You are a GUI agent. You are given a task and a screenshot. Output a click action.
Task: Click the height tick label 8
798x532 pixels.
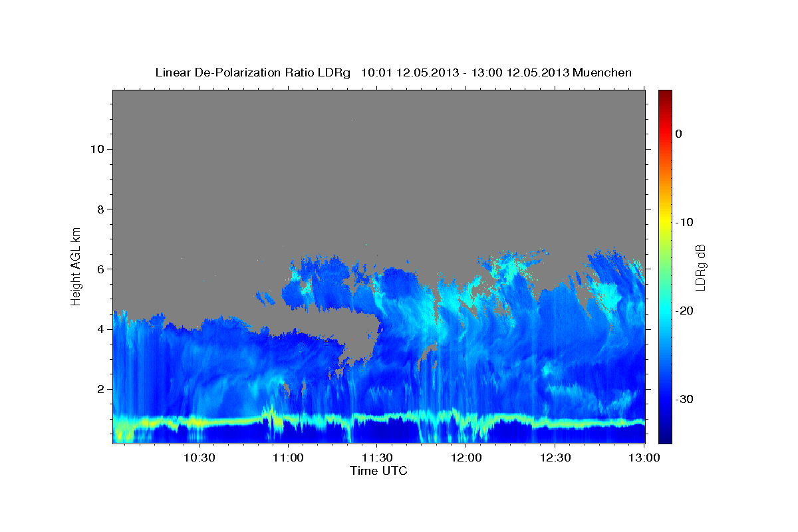pos(100,209)
